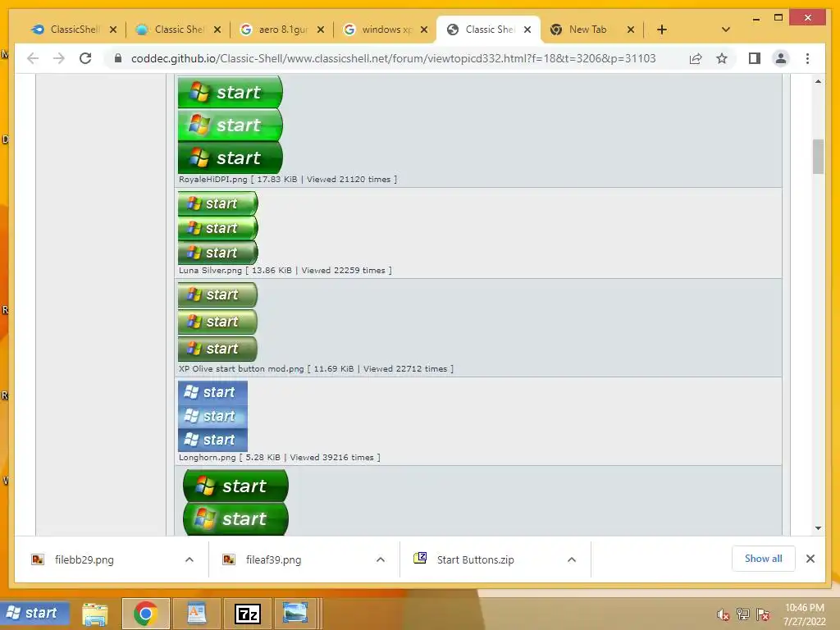Click the browser forward arrow
Image resolution: width=840 pixels, height=630 pixels.
(59, 58)
